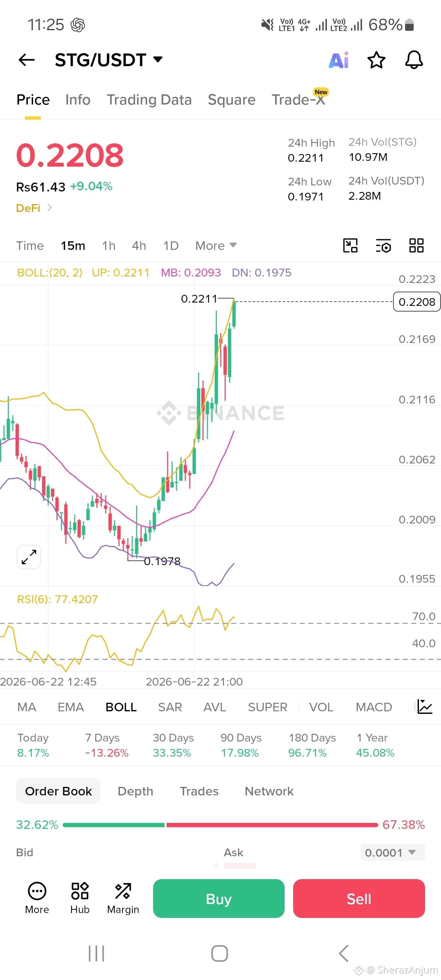Switch to the Info tab
Viewport: 441px width, 980px height.
click(x=78, y=100)
